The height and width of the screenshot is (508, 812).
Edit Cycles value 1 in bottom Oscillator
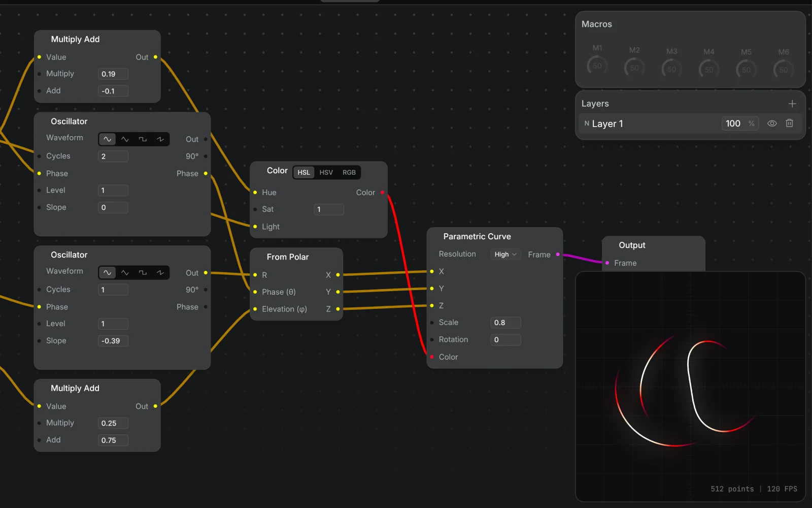point(113,290)
